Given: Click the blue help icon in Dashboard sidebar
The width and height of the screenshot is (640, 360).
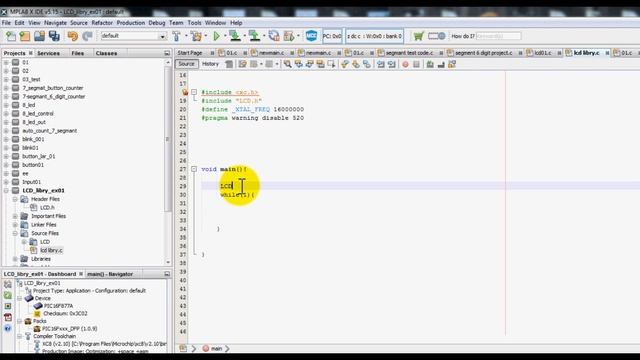Looking at the screenshot, I should tap(8, 328).
